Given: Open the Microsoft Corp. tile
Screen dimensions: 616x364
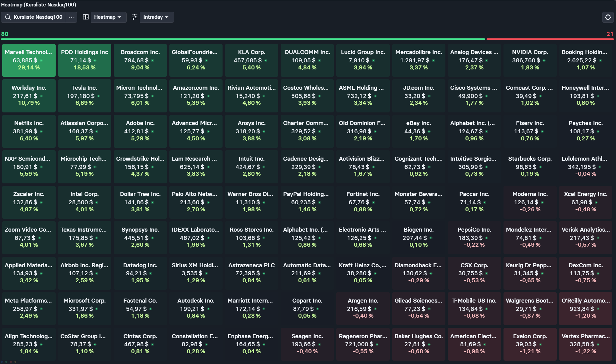Looking at the screenshot, I should (85, 309).
